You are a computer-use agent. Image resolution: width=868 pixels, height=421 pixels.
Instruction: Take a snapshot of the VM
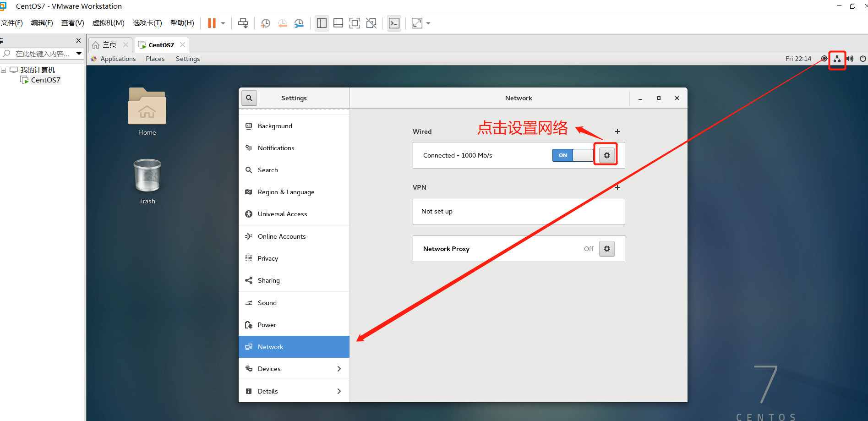pos(266,23)
